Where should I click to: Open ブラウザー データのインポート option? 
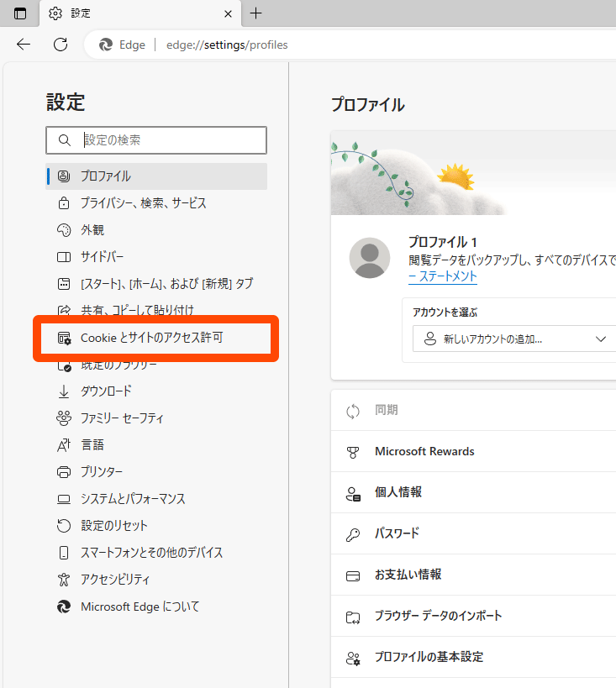(438, 616)
